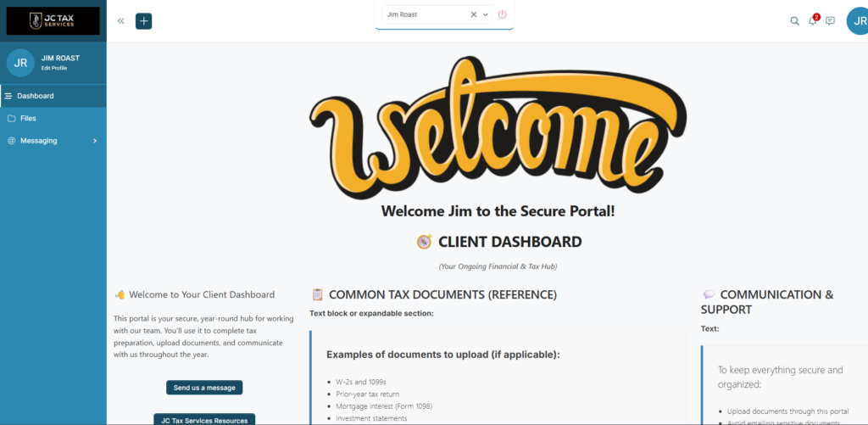Clear the Jim Roast selection
This screenshot has height=425, width=868.
(x=474, y=14)
